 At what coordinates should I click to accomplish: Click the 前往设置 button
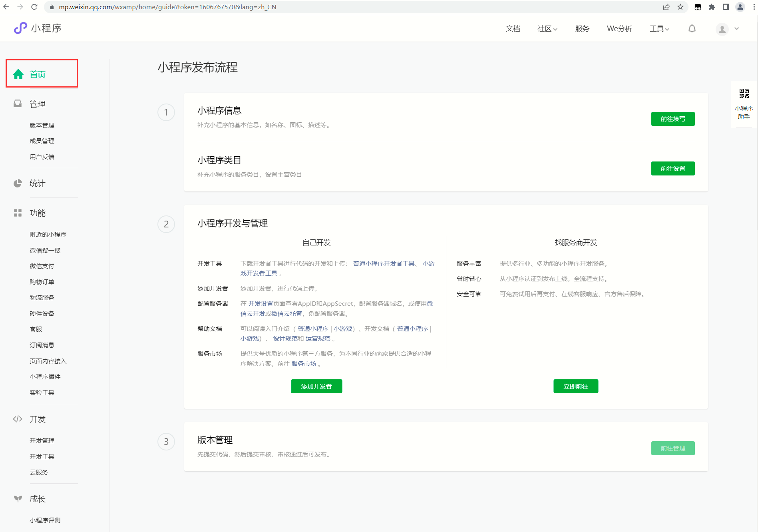pyautogui.click(x=673, y=168)
